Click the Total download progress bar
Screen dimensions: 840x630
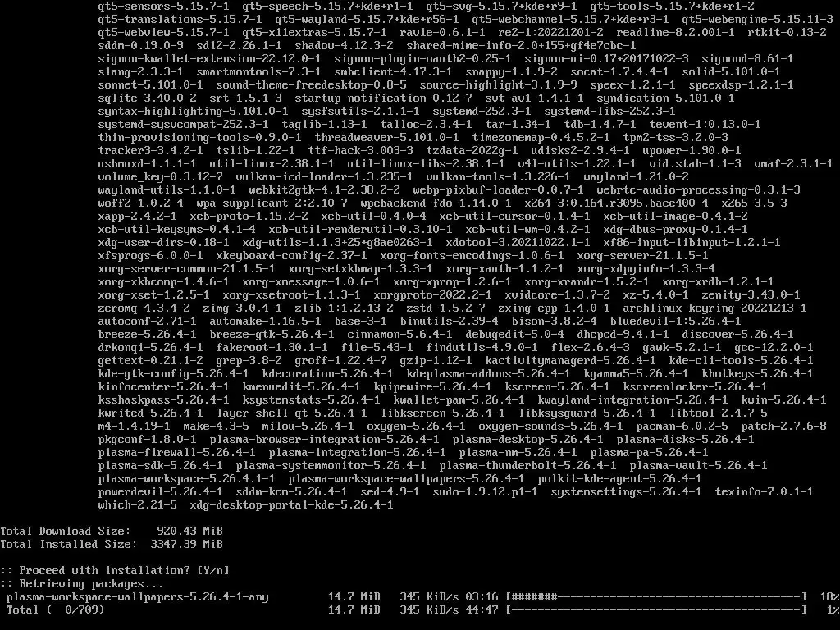point(656,609)
